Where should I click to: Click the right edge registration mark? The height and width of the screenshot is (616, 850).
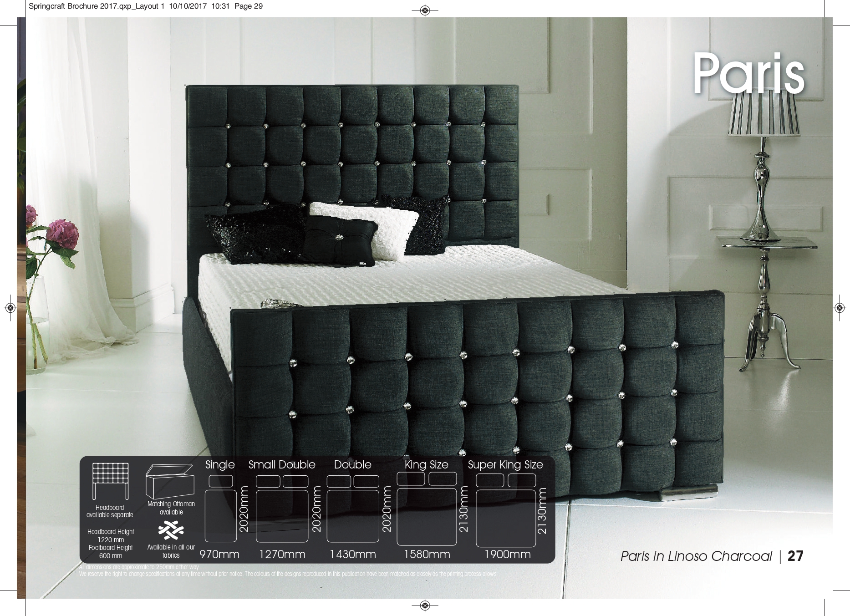click(x=840, y=308)
